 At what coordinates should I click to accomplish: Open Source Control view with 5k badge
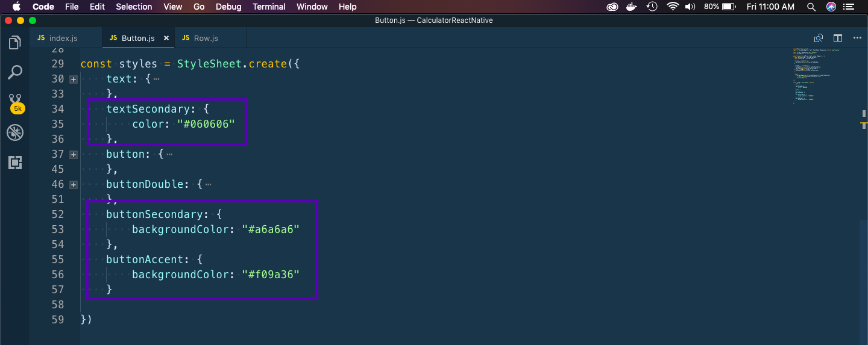(x=16, y=102)
